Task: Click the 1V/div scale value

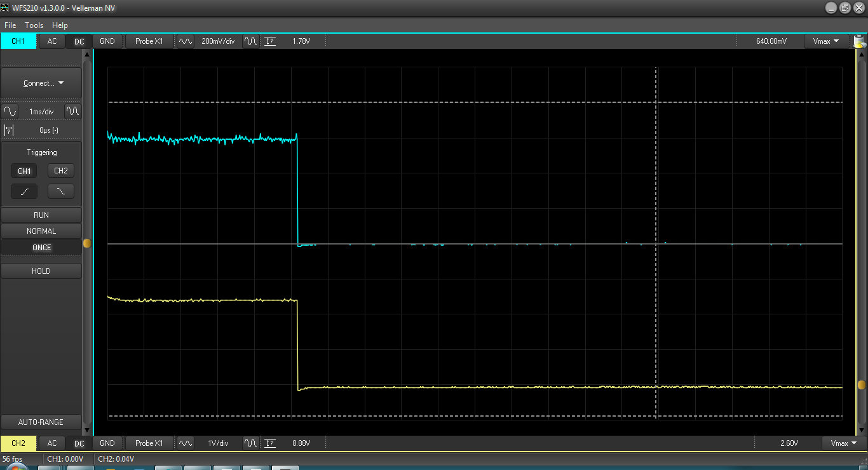Action: 218,443
